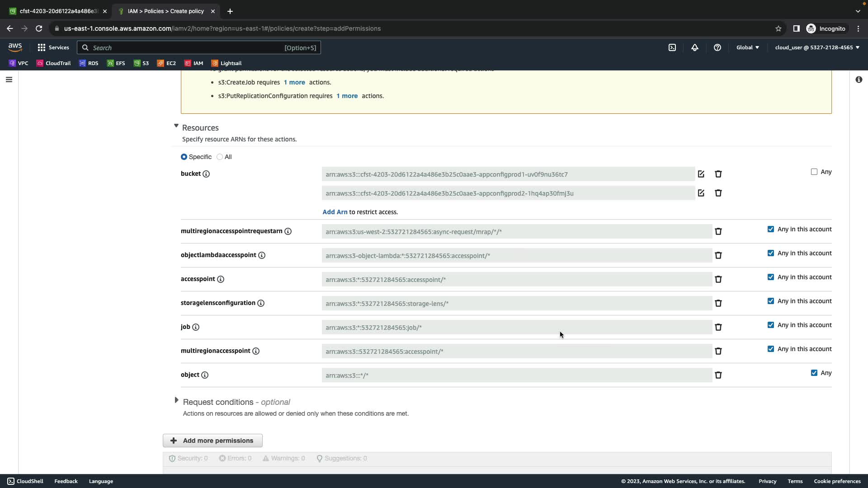
Task: Click the Add more permissions button
Action: coord(212,441)
